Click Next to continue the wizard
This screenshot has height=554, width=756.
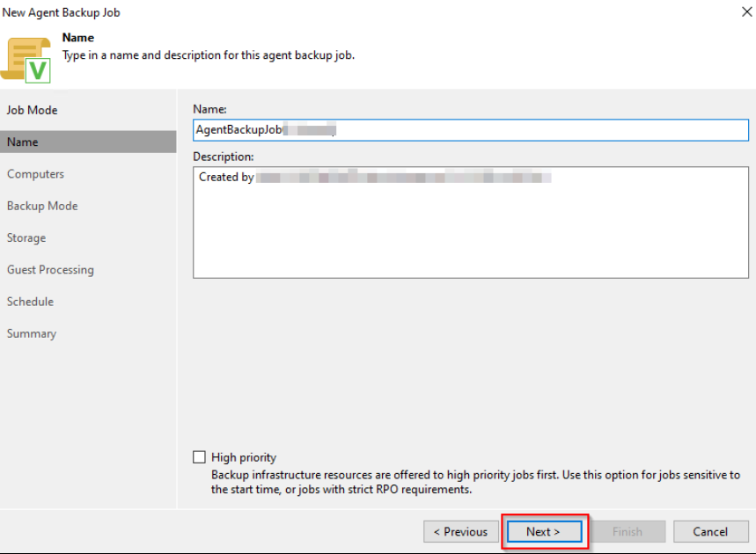point(543,531)
